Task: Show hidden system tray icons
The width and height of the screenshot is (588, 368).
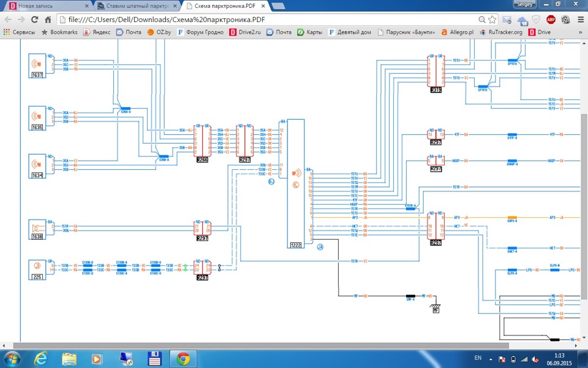Action: (x=491, y=359)
